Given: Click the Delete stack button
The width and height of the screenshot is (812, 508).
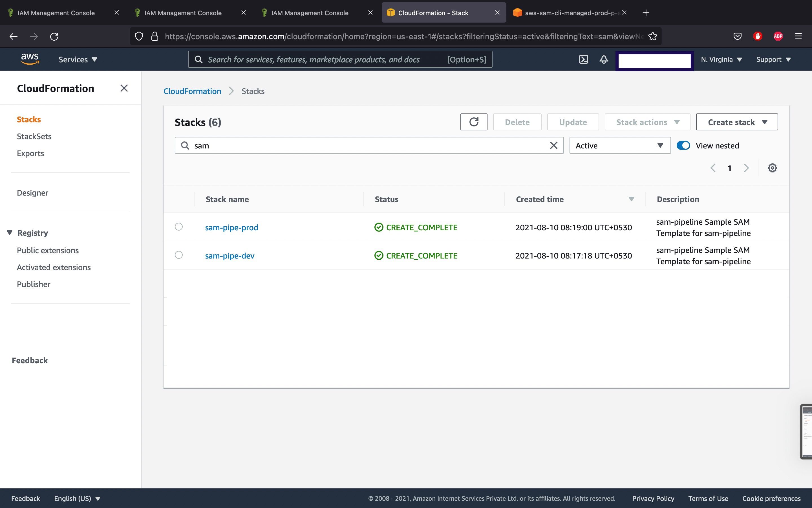Looking at the screenshot, I should tap(517, 122).
